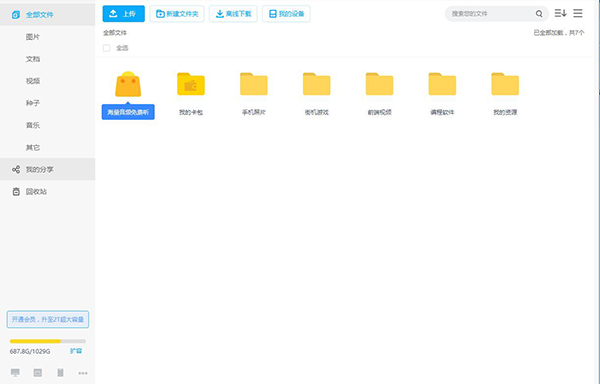Focus the file search input field
This screenshot has height=384, width=600.
pos(492,14)
